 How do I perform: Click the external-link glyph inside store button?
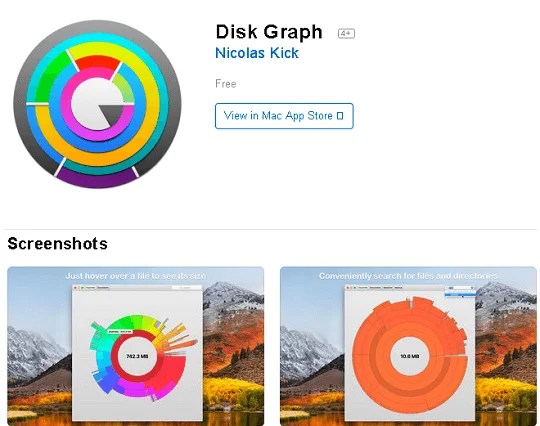[x=340, y=116]
